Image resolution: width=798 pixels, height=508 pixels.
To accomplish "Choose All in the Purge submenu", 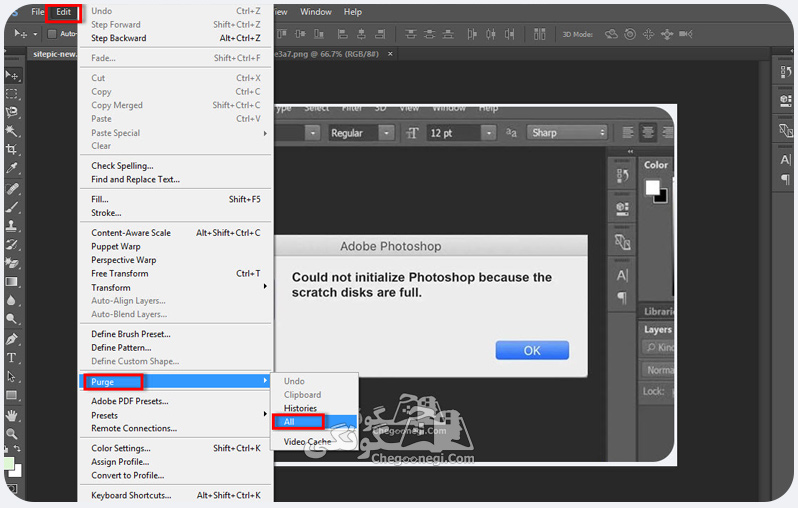I will pyautogui.click(x=315, y=421).
